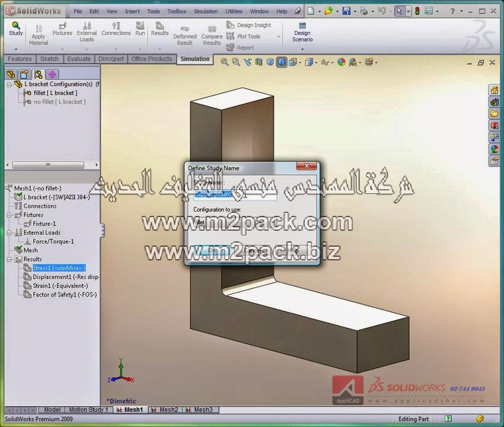Click Zoom to Fit in view toolbar
Viewport: 504px width, 427px height.
point(225,62)
